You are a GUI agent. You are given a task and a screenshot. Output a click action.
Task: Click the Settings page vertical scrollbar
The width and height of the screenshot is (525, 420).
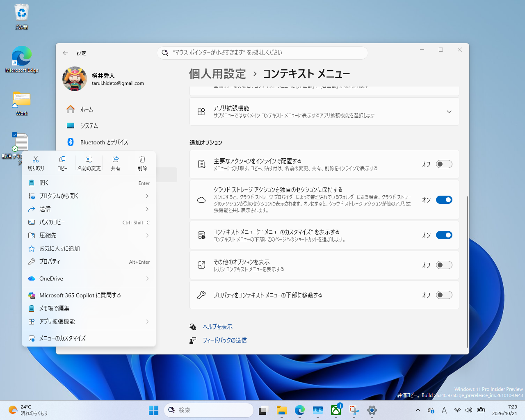coord(468,272)
